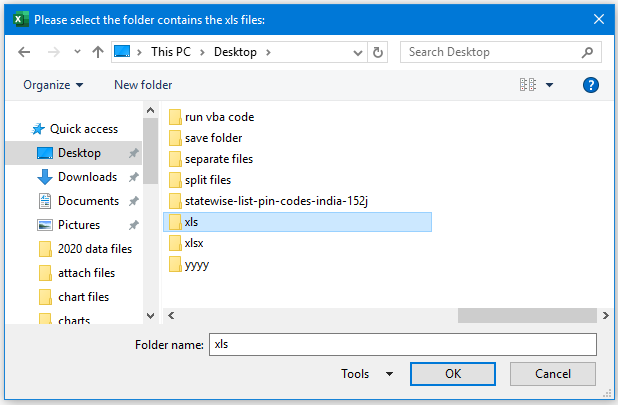Image resolution: width=618 pixels, height=405 pixels.
Task: Click the Up to parent folder arrow
Action: click(98, 52)
